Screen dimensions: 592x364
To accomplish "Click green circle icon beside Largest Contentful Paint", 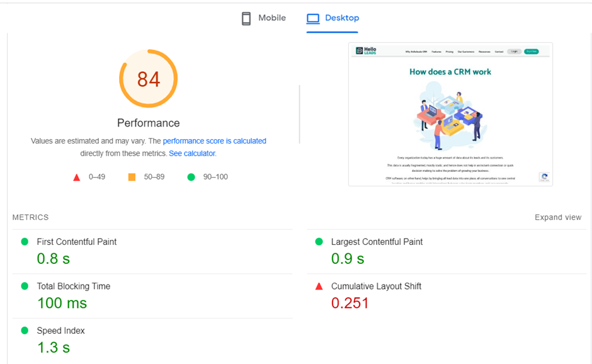I will pyautogui.click(x=319, y=242).
